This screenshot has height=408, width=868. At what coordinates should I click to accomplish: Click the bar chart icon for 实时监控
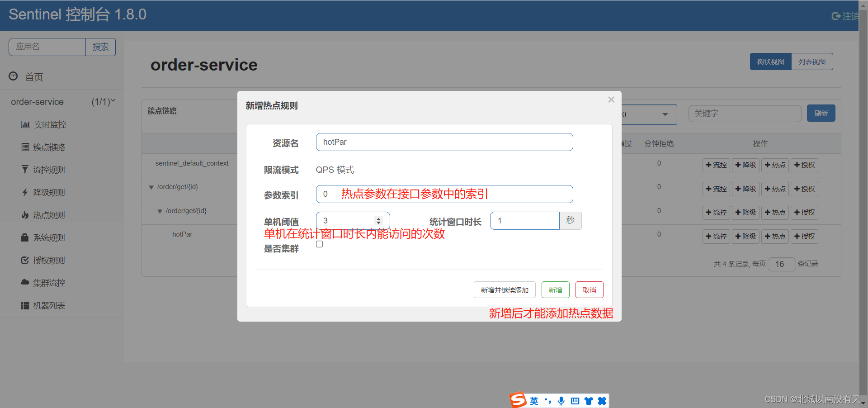[25, 124]
